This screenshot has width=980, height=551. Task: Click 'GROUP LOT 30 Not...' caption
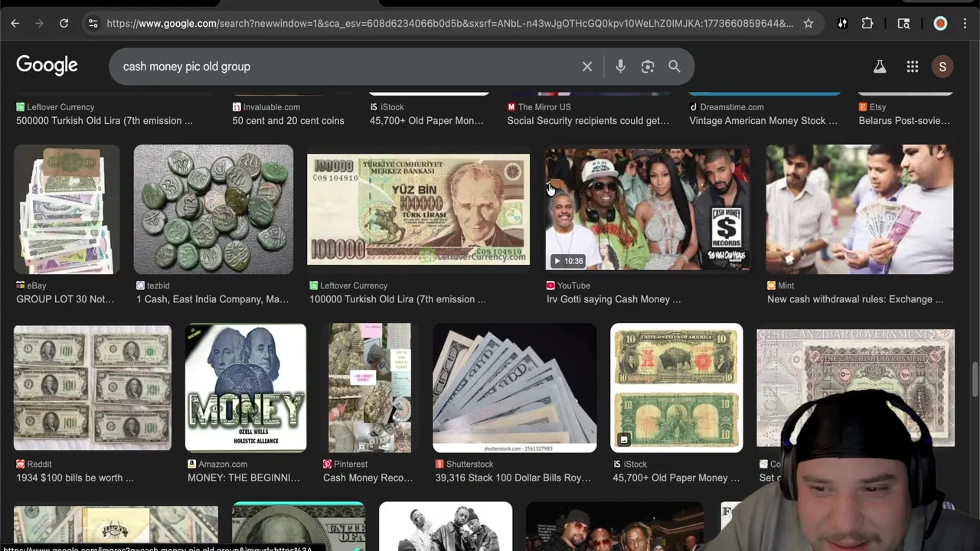click(x=65, y=299)
